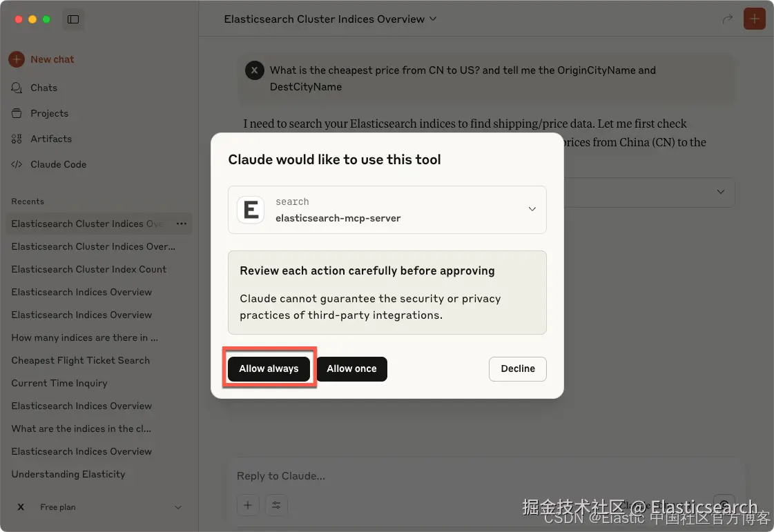Open the Understanding Elasticity chat
Image resolution: width=774 pixels, height=532 pixels.
(68, 474)
